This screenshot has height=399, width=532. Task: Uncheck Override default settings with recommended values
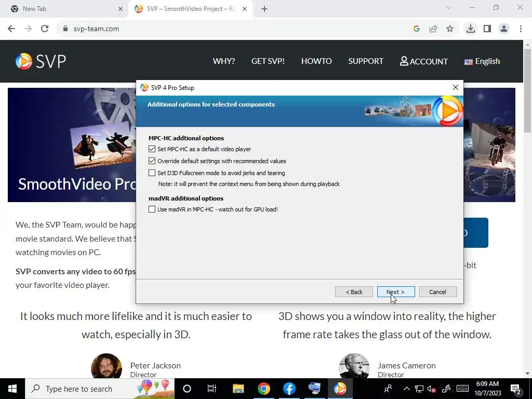click(152, 161)
